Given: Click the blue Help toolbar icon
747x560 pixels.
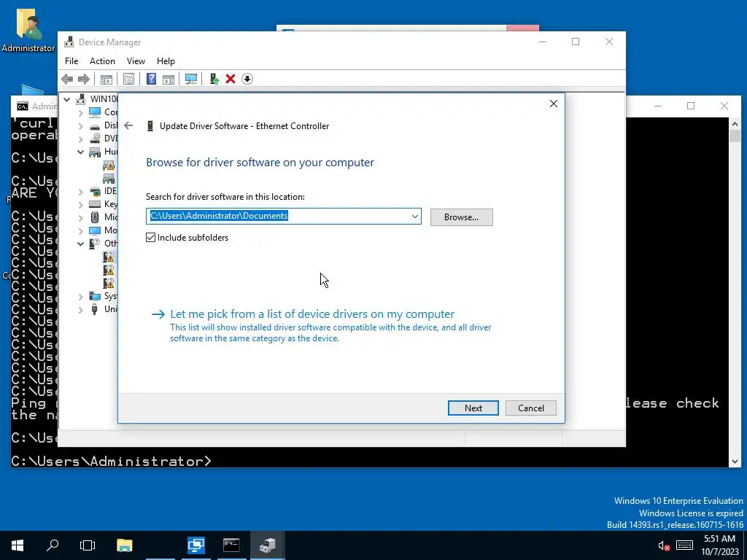Looking at the screenshot, I should pos(151,79).
